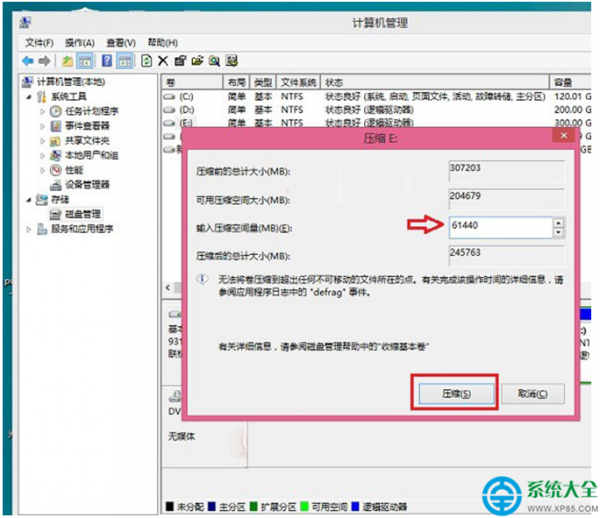Viewport: 600px width, 518px height.
Task: Click the 取消(C) button
Action: point(533,394)
